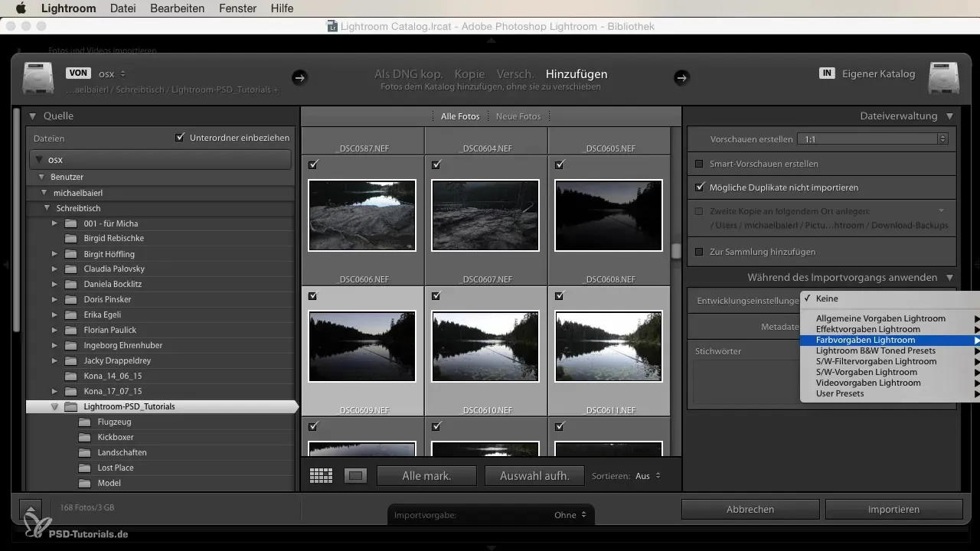Switch to loupe single-image view icon
The image size is (980, 551).
(x=355, y=476)
